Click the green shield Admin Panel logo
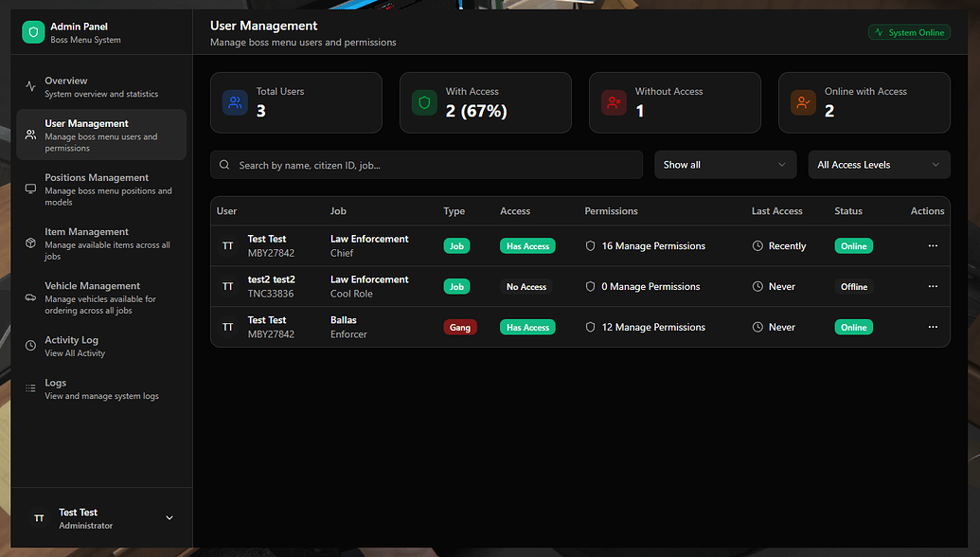The height and width of the screenshot is (557, 980). pyautogui.click(x=33, y=32)
